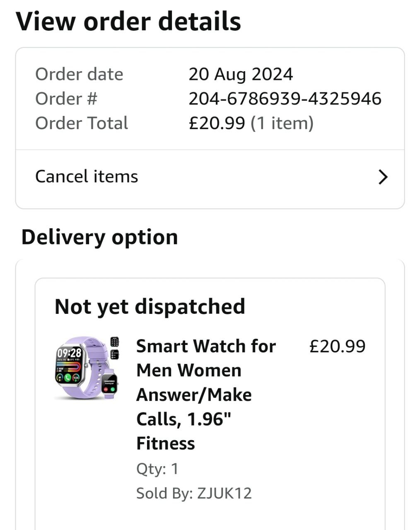Click the small black watch-face icons in image
Image resolution: width=420 pixels, height=530 pixels.
coord(115,348)
